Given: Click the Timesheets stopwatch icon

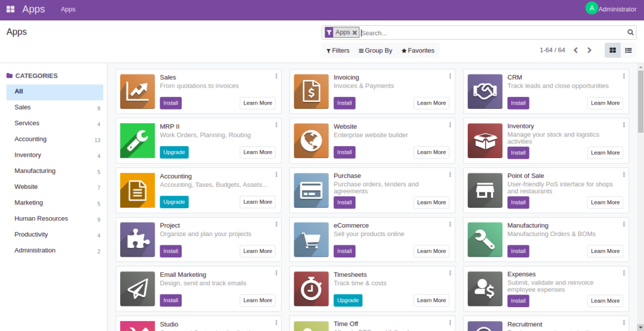Looking at the screenshot, I should (311, 289).
